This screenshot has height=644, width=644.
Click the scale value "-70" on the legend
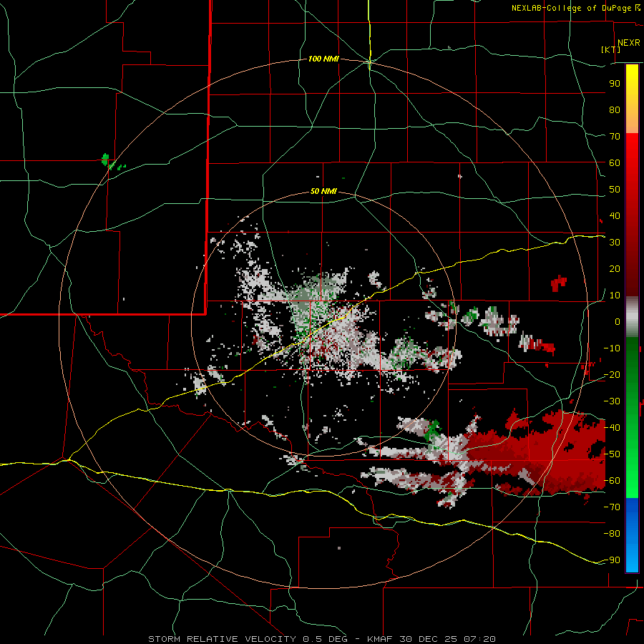pyautogui.click(x=612, y=507)
